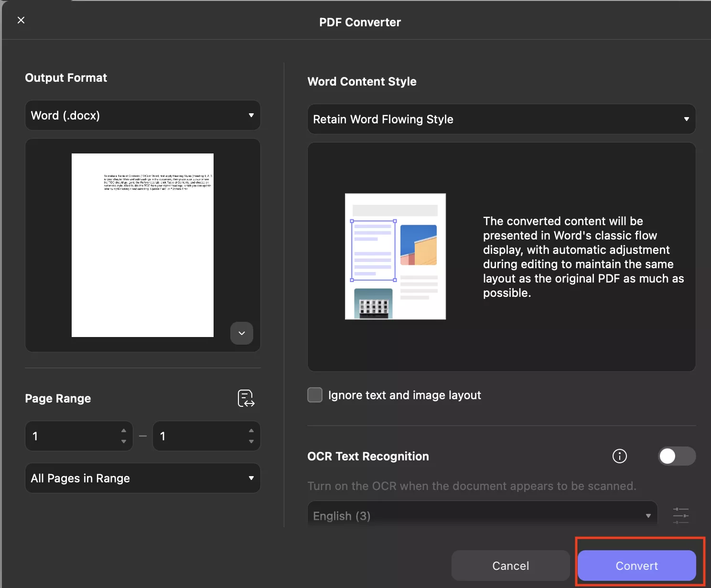
Task: Select the PDF Converter title bar
Action: pos(360,22)
